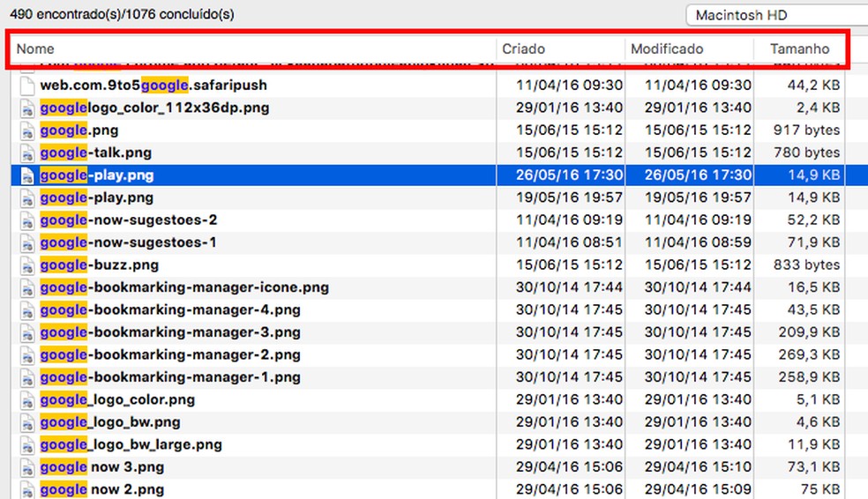Screen dimensions: 868x499
Task: Click the file icon of google-talk.png
Action: click(26, 153)
